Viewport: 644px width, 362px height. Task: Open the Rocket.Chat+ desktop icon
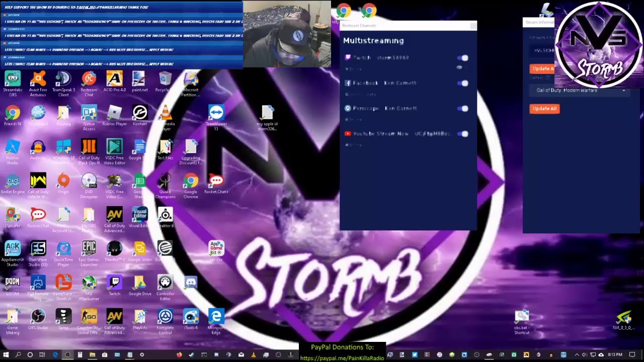pos(216,184)
